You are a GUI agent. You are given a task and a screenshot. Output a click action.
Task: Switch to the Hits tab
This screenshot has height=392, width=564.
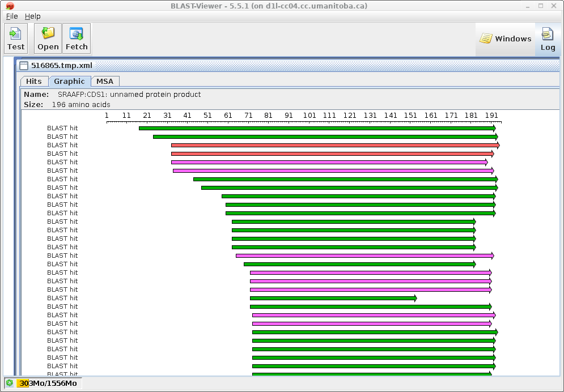point(34,82)
